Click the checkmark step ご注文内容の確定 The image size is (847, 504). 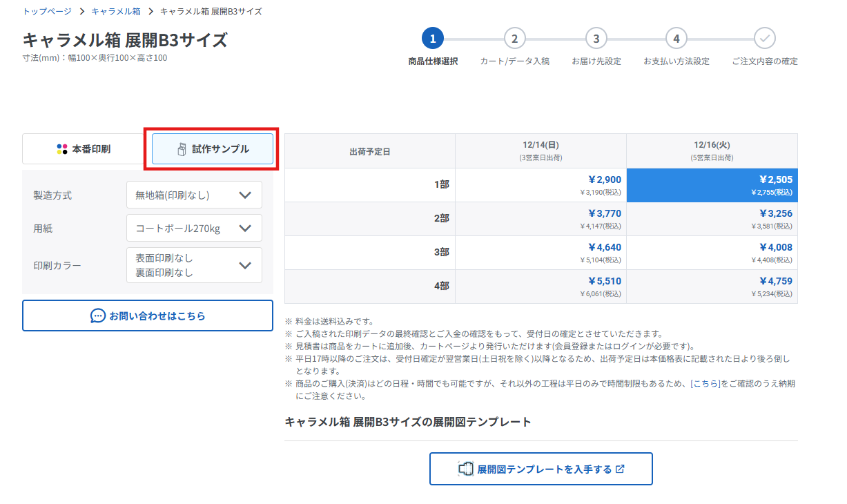(x=765, y=39)
